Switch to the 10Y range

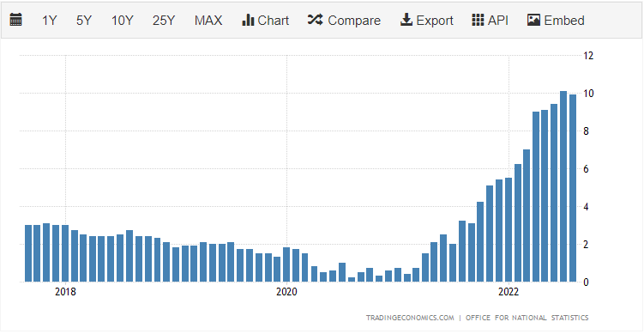click(122, 20)
